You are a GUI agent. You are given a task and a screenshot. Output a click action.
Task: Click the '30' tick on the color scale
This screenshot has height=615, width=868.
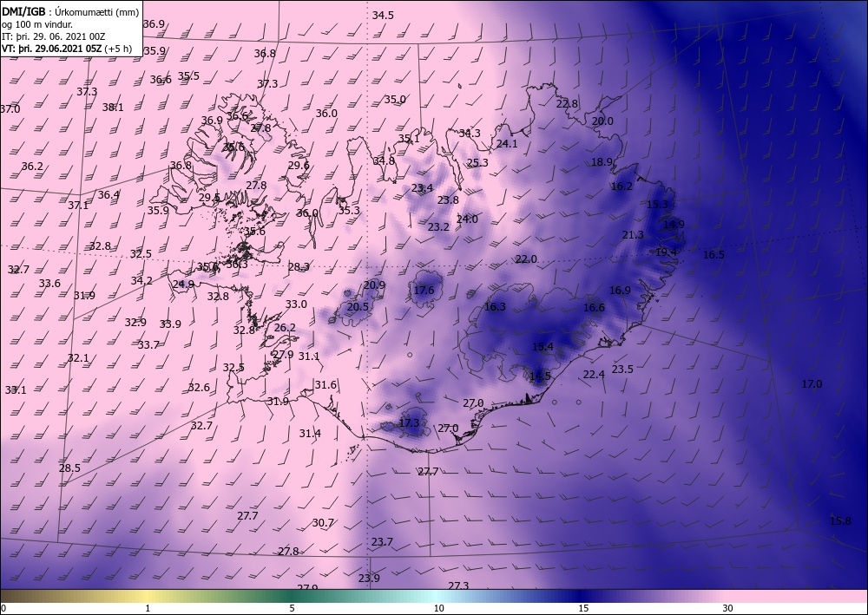[727, 608]
